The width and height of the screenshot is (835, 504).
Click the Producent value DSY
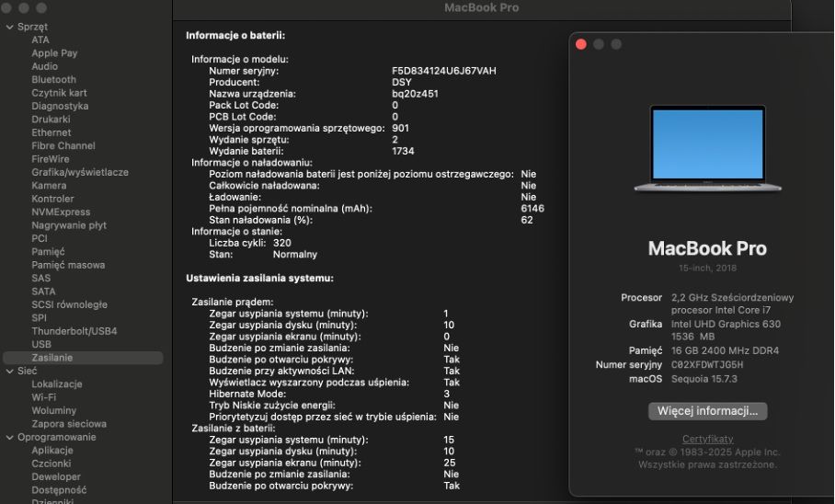402,83
